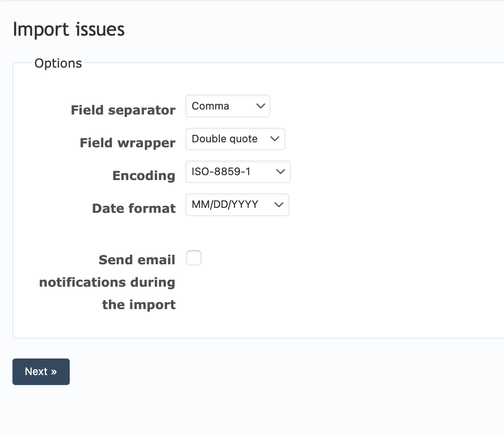The width and height of the screenshot is (504, 434).
Task: Click the Field separator label
Action: pyautogui.click(x=123, y=110)
